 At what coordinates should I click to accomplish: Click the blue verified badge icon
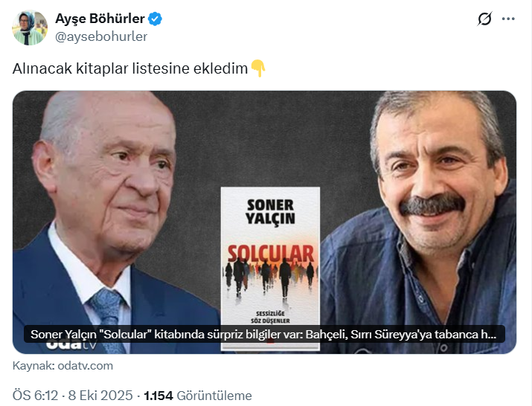pos(156,19)
